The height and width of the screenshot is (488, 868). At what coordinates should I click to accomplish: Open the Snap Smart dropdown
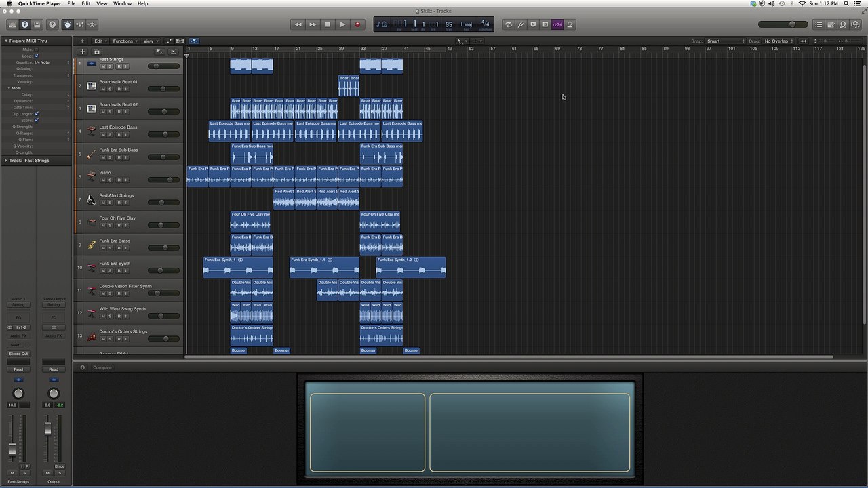coord(726,41)
